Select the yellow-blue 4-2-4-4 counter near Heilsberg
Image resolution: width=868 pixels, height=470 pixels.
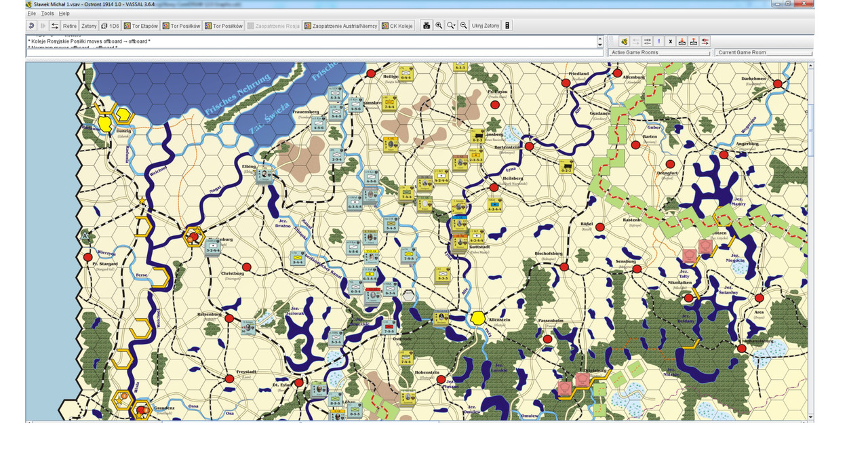494,205
